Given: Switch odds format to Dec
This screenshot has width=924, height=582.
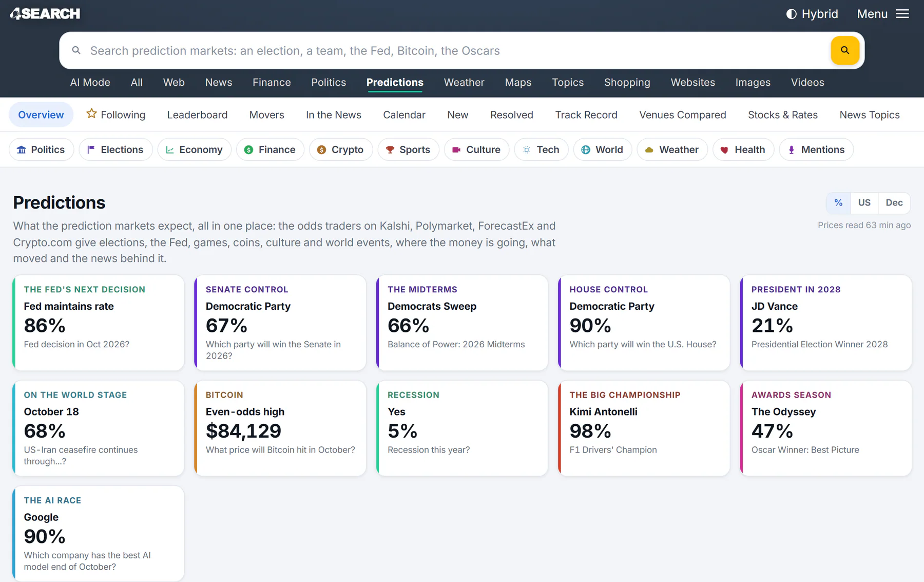Looking at the screenshot, I should pos(894,203).
